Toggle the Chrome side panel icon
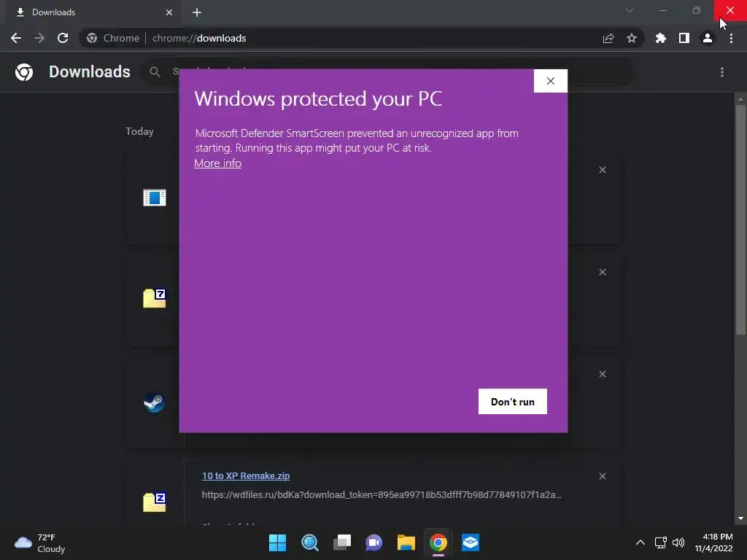The width and height of the screenshot is (747, 560). click(x=684, y=38)
